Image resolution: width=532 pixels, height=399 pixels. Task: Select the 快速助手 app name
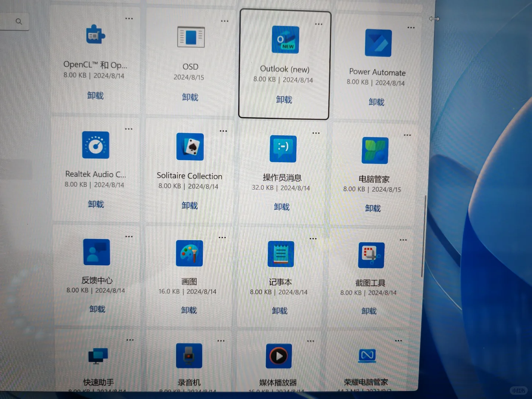tap(99, 382)
